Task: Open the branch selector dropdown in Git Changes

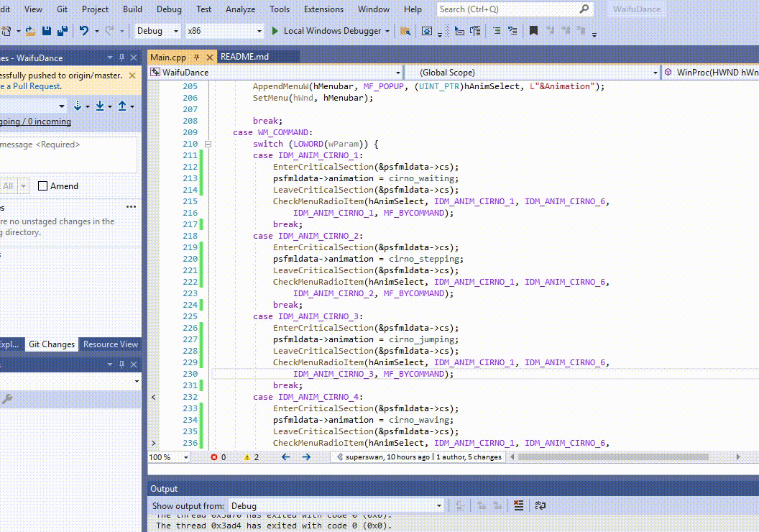Action: (62, 106)
